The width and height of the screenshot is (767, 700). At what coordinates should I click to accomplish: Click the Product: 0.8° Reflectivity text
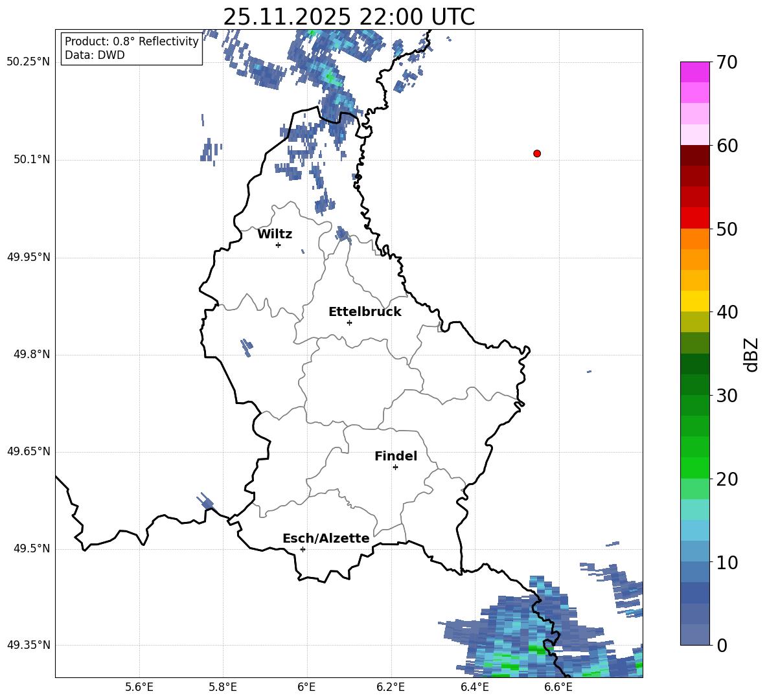132,41
